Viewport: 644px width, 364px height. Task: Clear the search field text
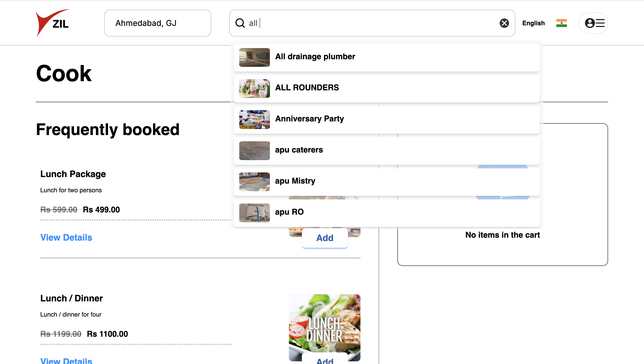504,23
